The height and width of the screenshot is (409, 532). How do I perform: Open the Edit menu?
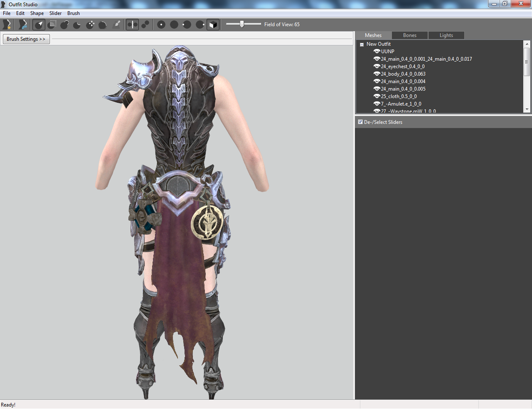coord(20,13)
